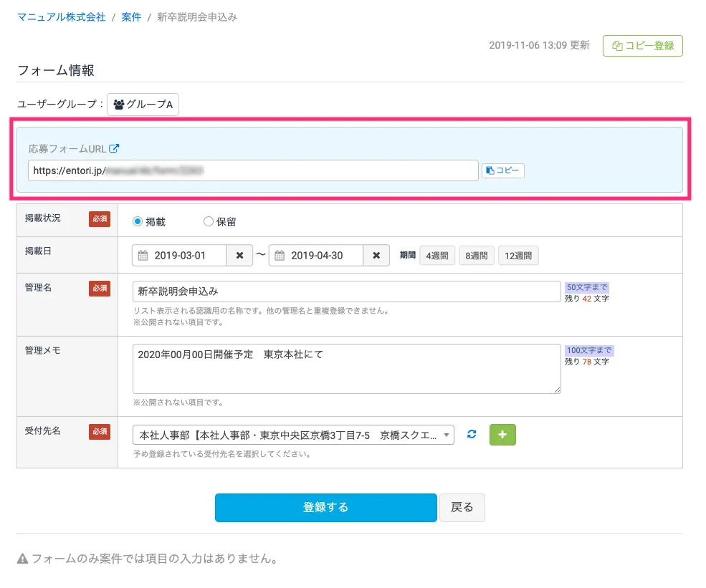Clear the end date 2019-04-30 with X

[x=376, y=256]
